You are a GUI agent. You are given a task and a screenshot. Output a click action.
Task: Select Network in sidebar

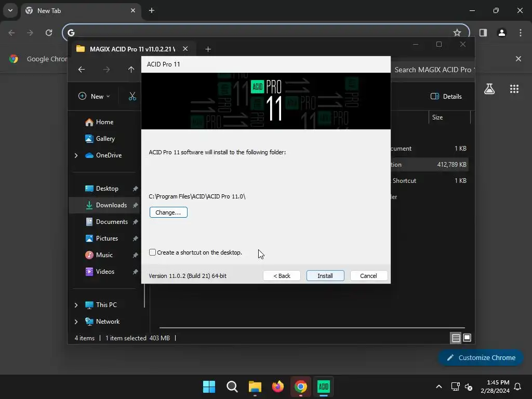tap(108, 322)
